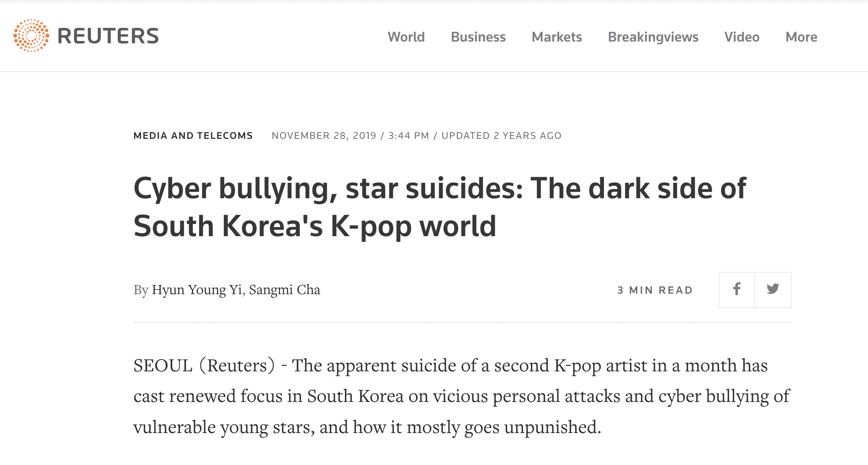Open the Video section
The image size is (868, 465).
pos(741,37)
